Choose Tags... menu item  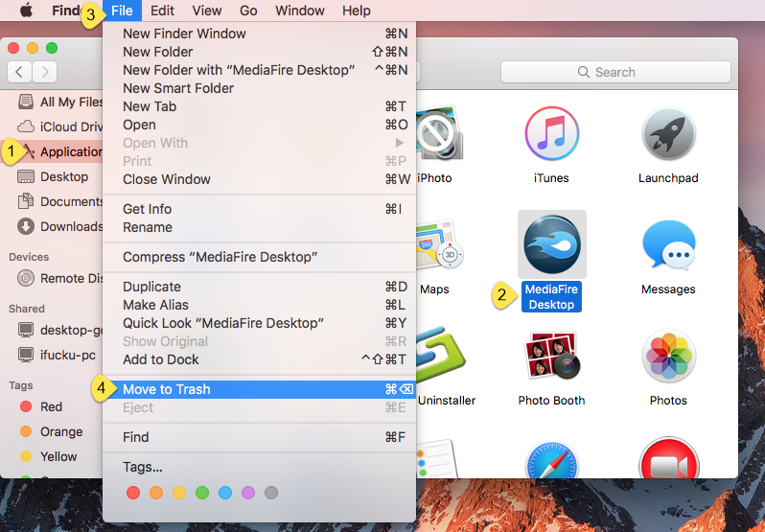click(x=259, y=467)
